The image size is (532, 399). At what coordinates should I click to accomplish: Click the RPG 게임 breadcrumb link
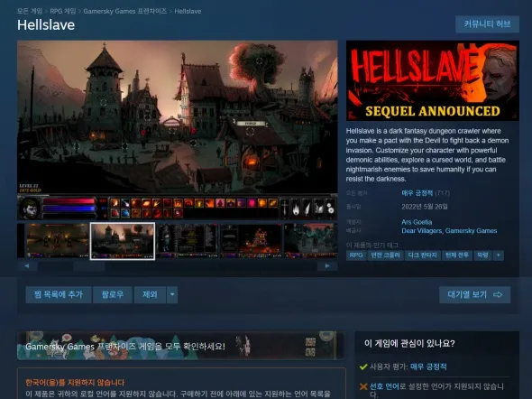pyautogui.click(x=63, y=11)
